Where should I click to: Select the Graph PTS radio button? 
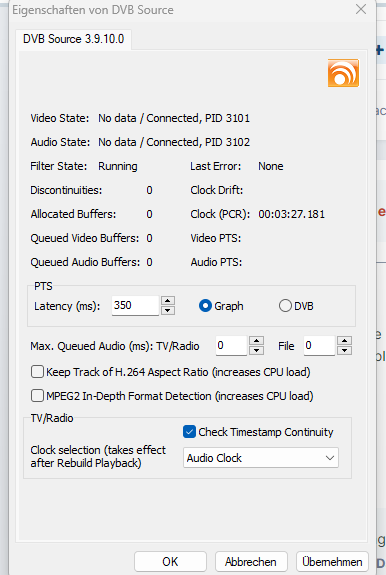(x=205, y=306)
